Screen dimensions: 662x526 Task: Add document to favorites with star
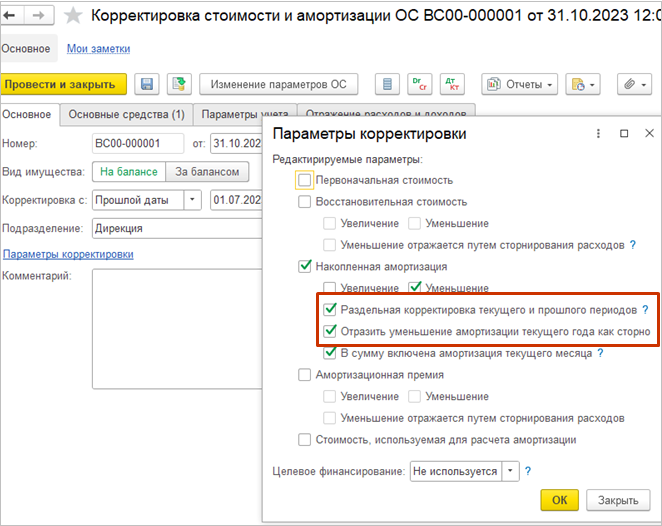[72, 16]
